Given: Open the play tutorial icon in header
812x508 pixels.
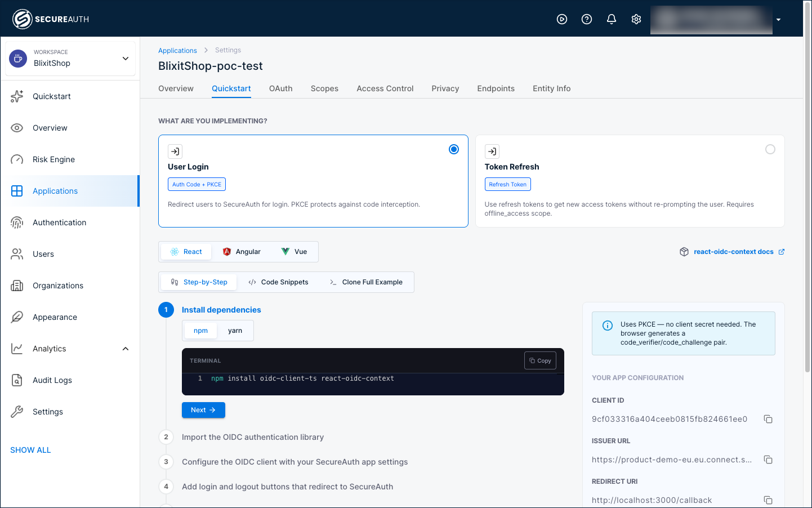Looking at the screenshot, I should coord(562,19).
